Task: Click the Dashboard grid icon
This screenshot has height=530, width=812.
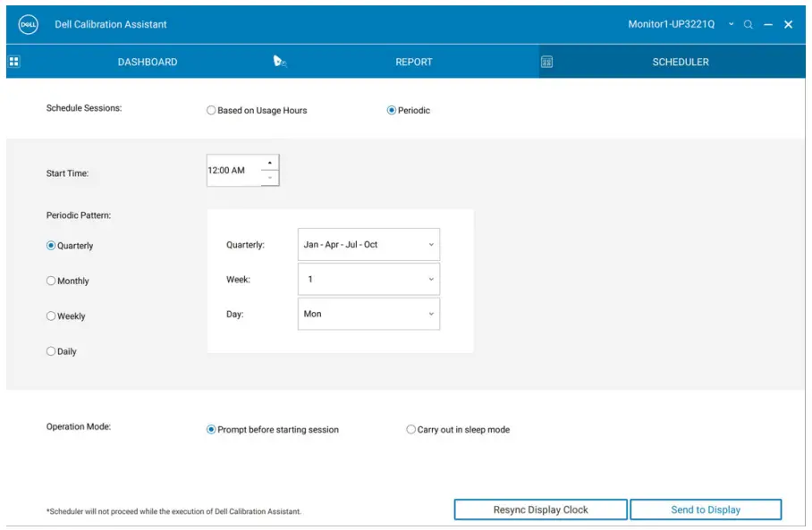Action: [14, 62]
